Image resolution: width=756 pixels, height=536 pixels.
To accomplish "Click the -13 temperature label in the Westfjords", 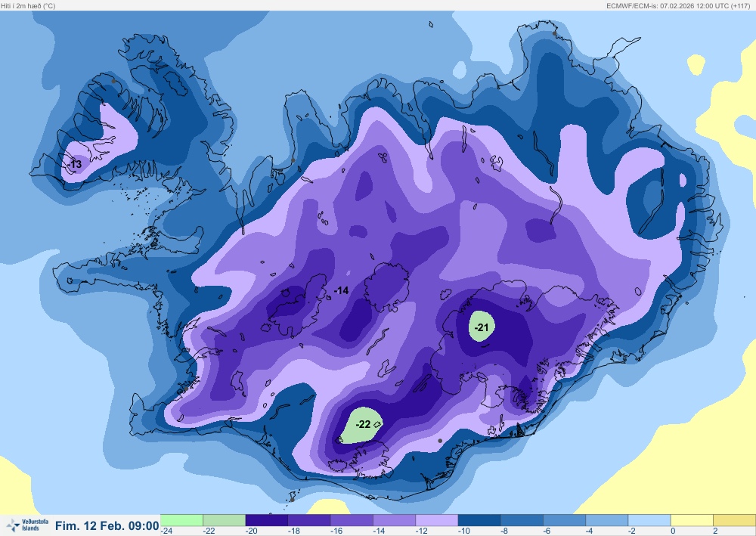I will click(x=75, y=164).
